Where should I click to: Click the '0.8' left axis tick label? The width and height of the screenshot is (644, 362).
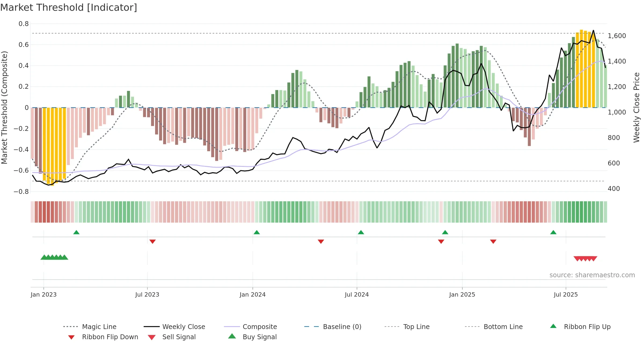tap(24, 24)
